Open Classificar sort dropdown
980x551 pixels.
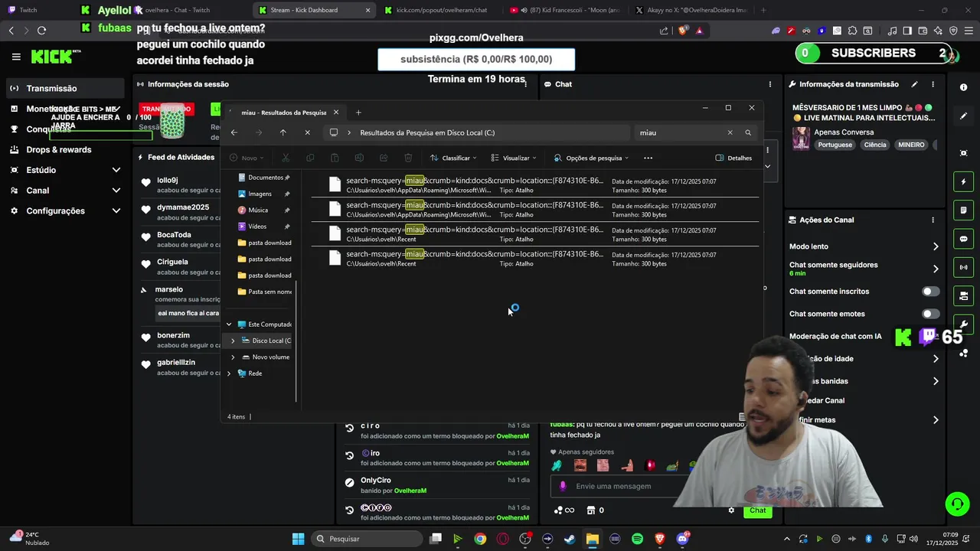point(453,158)
